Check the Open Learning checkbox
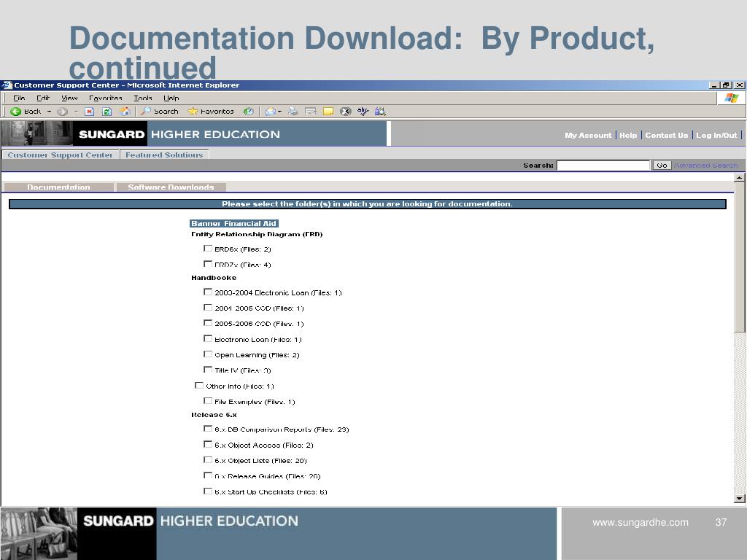The width and height of the screenshot is (747, 560). tap(208, 354)
